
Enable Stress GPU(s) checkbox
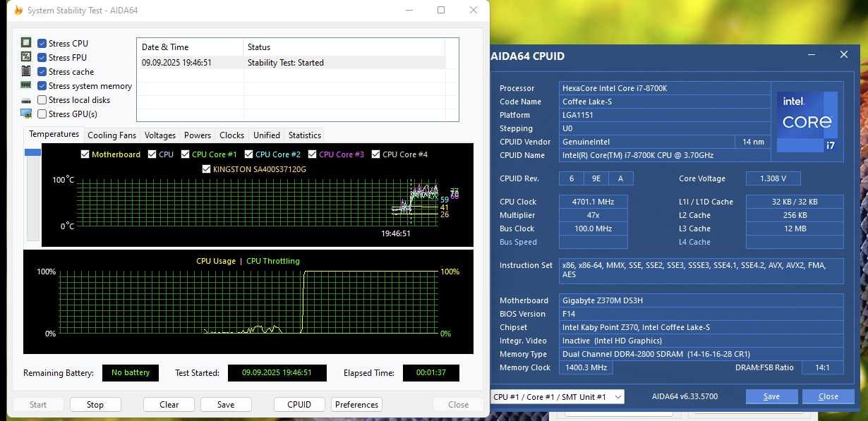tap(42, 114)
